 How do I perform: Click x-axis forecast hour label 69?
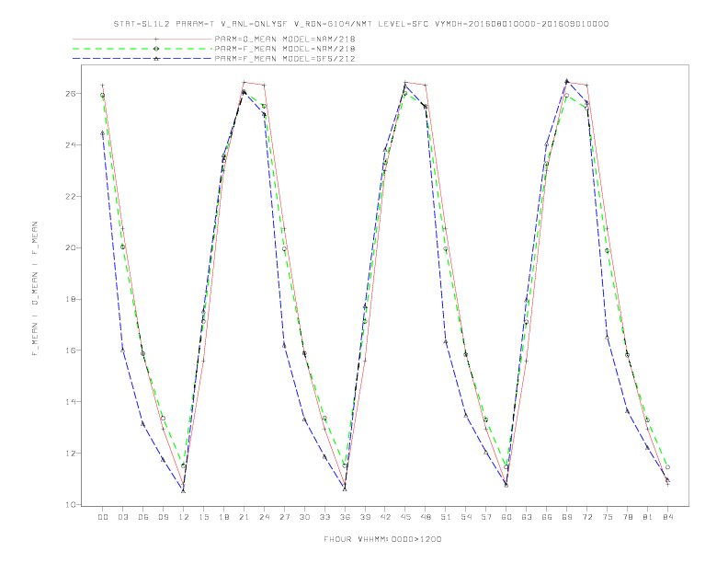(567, 517)
